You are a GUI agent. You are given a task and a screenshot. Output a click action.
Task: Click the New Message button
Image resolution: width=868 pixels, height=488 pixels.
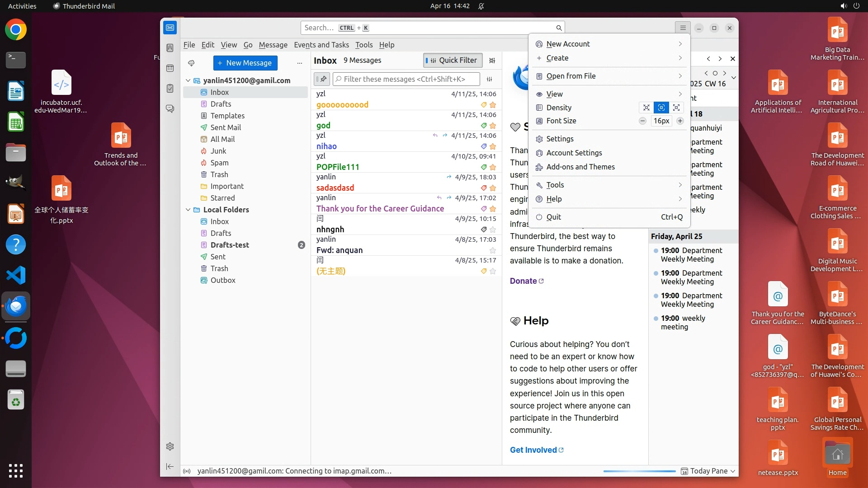click(x=245, y=63)
